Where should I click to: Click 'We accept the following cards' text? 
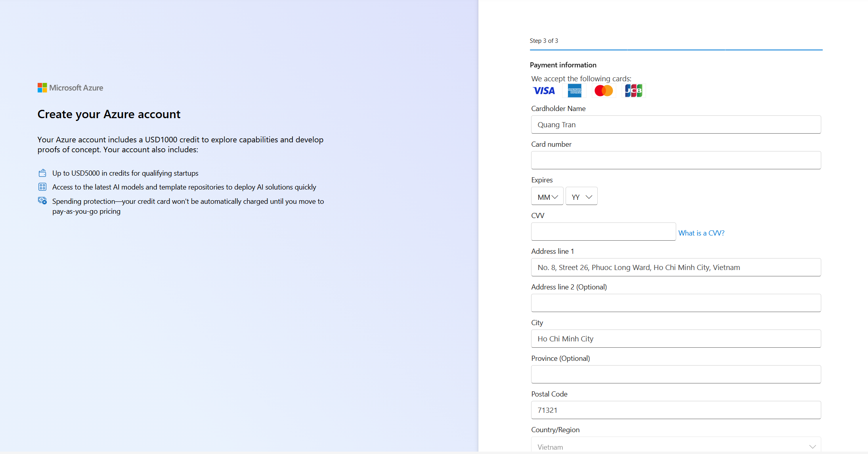581,79
